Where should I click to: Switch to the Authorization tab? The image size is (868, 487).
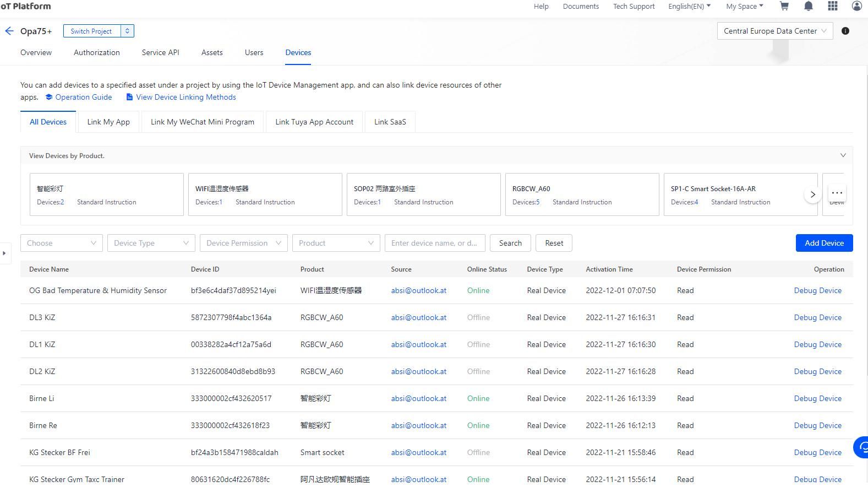tap(97, 52)
